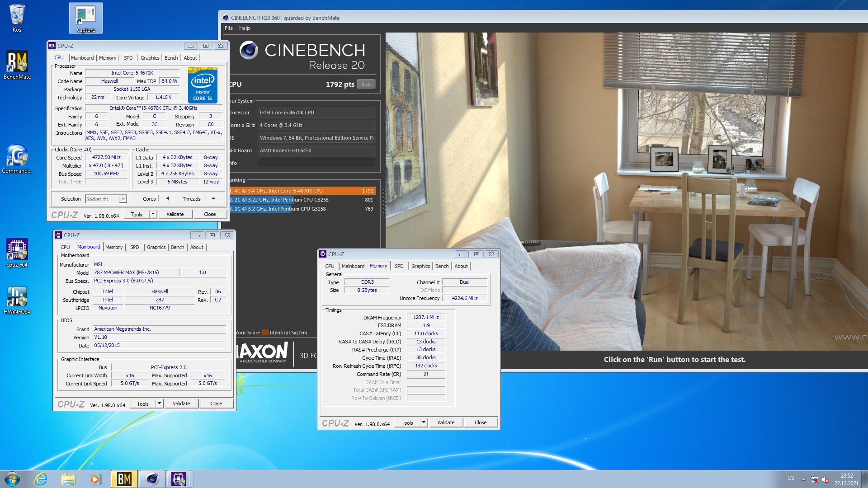Click the orange Your Score legend swatch

click(x=265, y=333)
